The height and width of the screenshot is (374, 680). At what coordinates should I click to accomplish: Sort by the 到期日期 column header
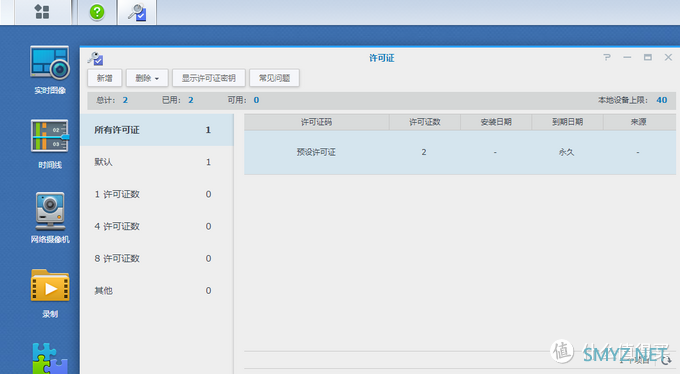[567, 122]
